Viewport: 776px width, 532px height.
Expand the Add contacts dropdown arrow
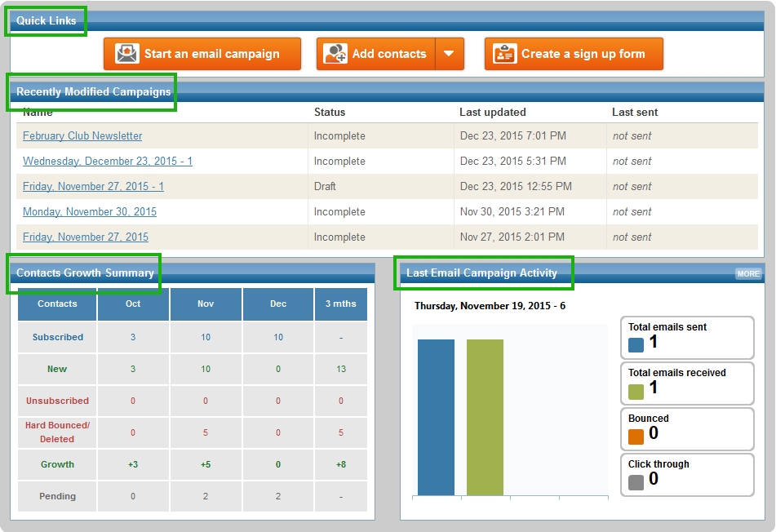450,55
